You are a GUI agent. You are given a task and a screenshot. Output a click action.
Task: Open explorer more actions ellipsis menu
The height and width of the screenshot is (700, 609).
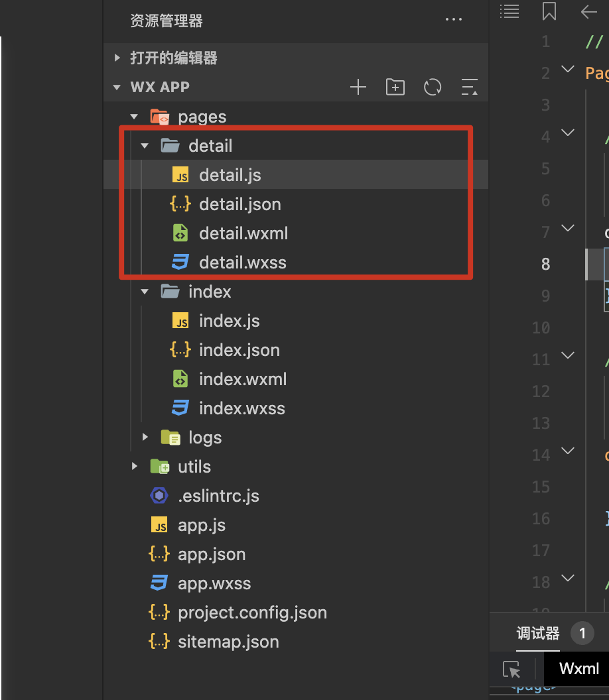(x=454, y=20)
